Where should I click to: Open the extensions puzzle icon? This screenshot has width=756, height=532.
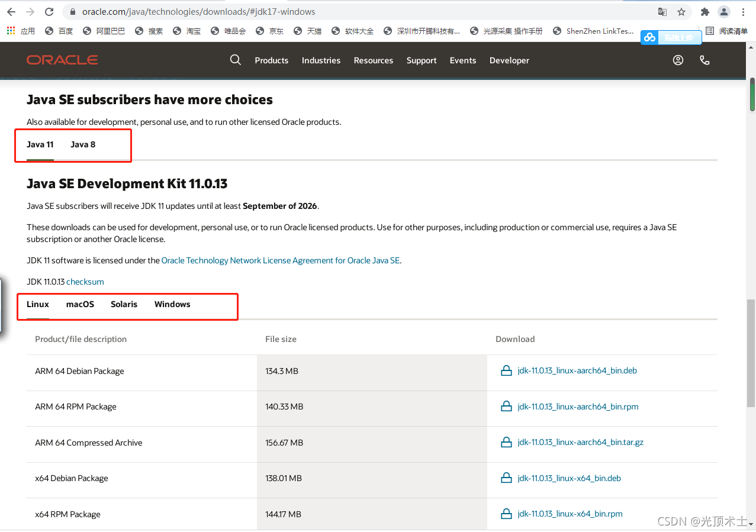click(704, 12)
